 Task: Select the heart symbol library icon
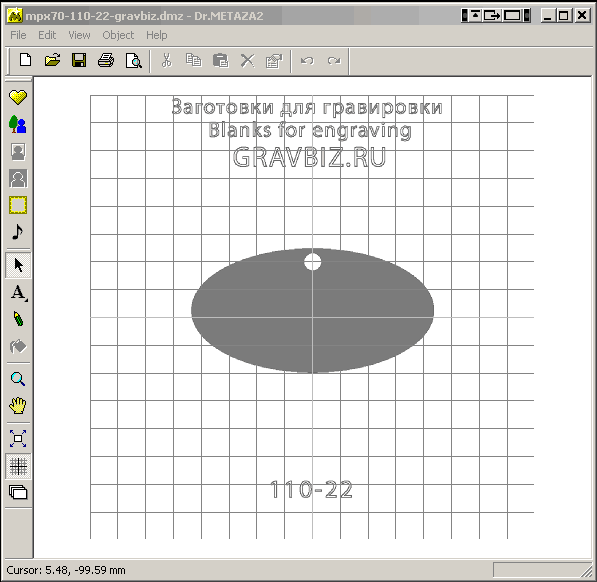(18, 97)
